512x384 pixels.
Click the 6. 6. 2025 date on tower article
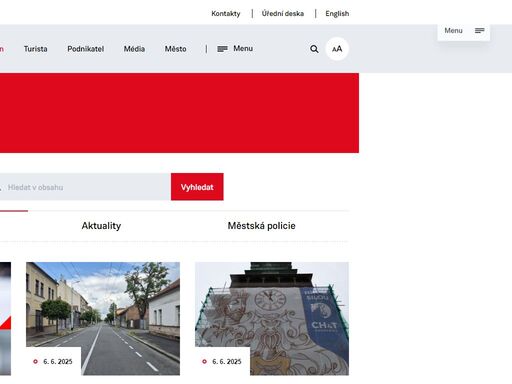(x=227, y=362)
